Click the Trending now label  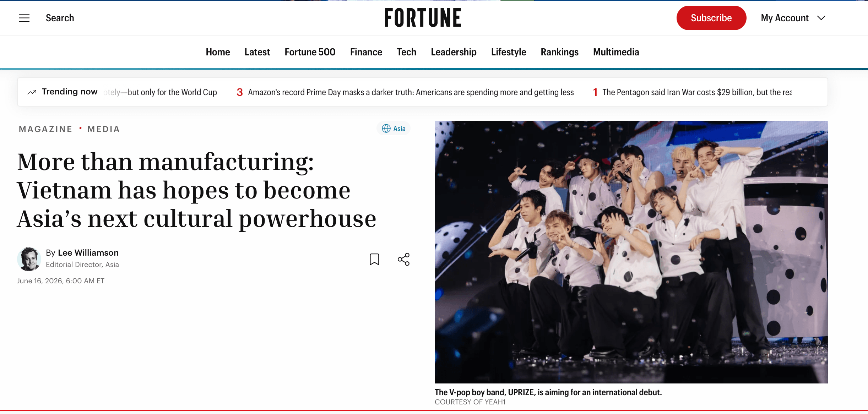click(x=69, y=92)
